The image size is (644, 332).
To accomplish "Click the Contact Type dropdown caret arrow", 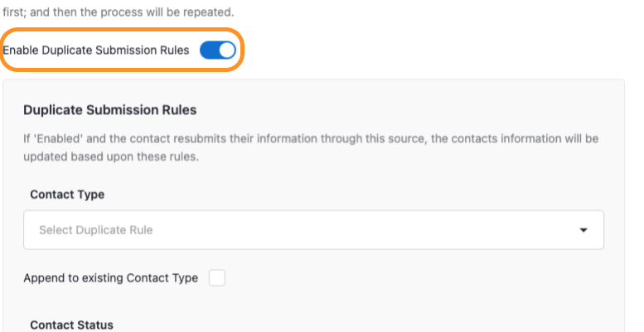I will (x=583, y=229).
